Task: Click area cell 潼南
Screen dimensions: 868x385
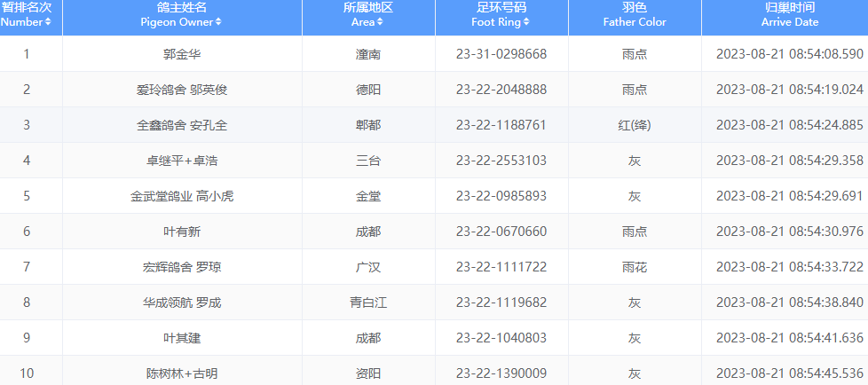Action: point(368,54)
